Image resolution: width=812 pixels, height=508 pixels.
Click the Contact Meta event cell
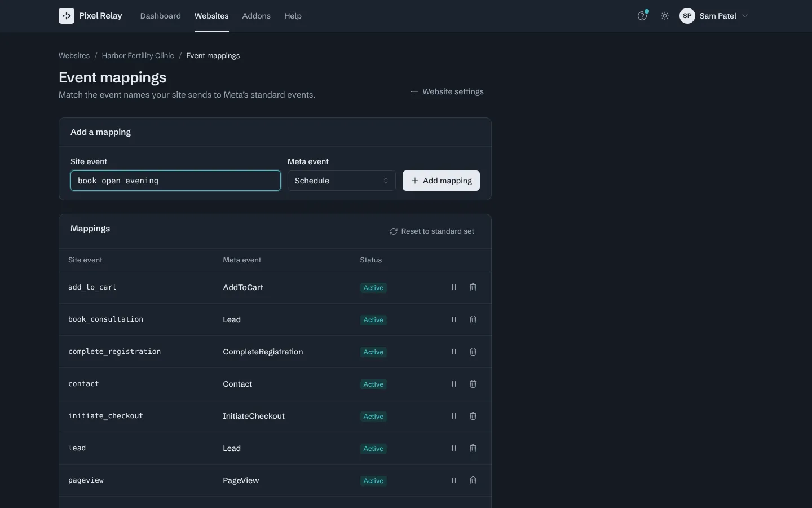(x=237, y=384)
